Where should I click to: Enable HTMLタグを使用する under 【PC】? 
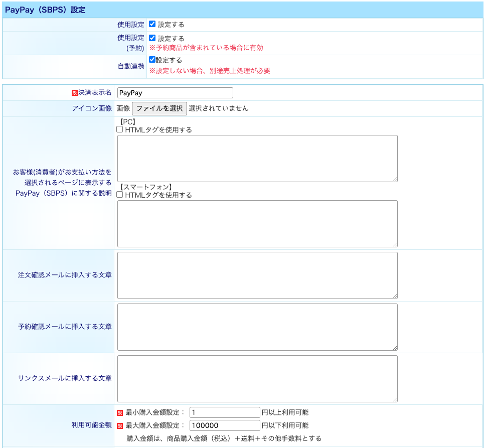120,129
